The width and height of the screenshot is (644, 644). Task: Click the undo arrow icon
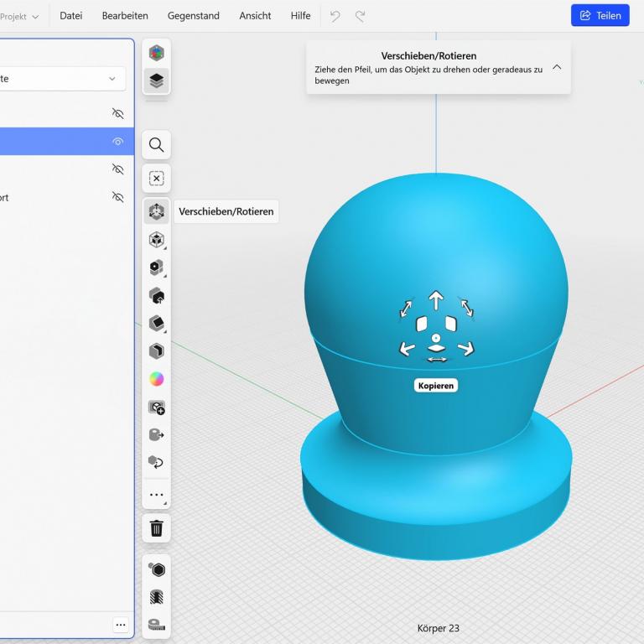[335, 16]
